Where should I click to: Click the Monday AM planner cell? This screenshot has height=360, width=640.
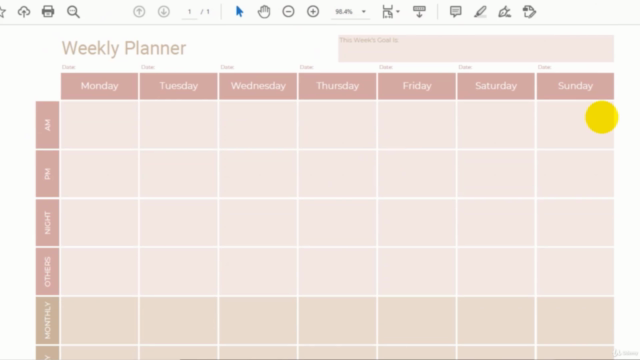[x=100, y=125]
